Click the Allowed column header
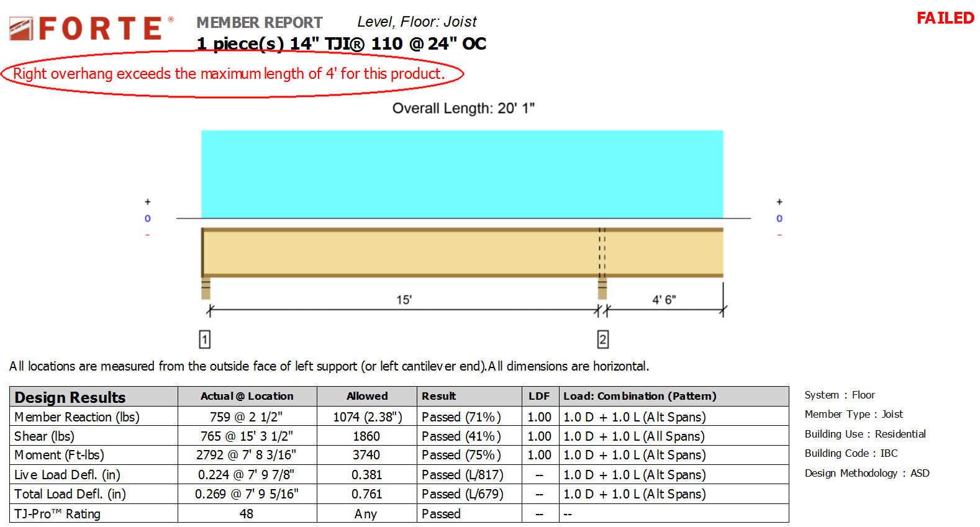 [367, 396]
